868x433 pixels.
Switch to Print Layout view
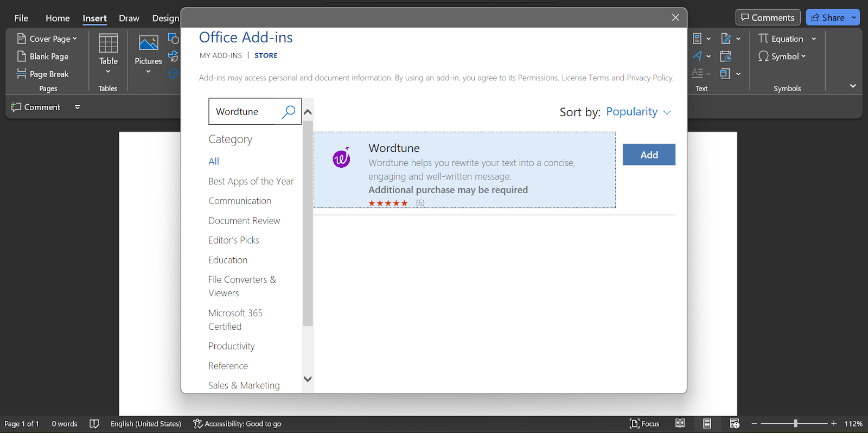click(x=707, y=424)
